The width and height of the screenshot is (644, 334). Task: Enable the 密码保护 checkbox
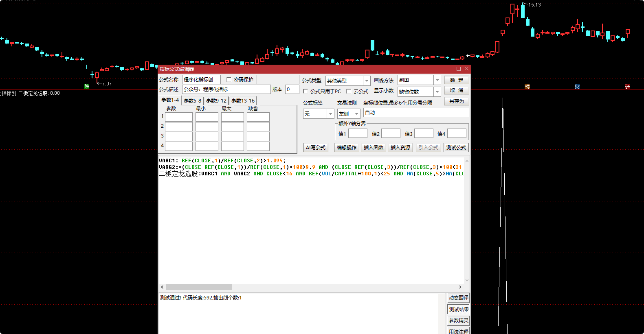point(229,80)
